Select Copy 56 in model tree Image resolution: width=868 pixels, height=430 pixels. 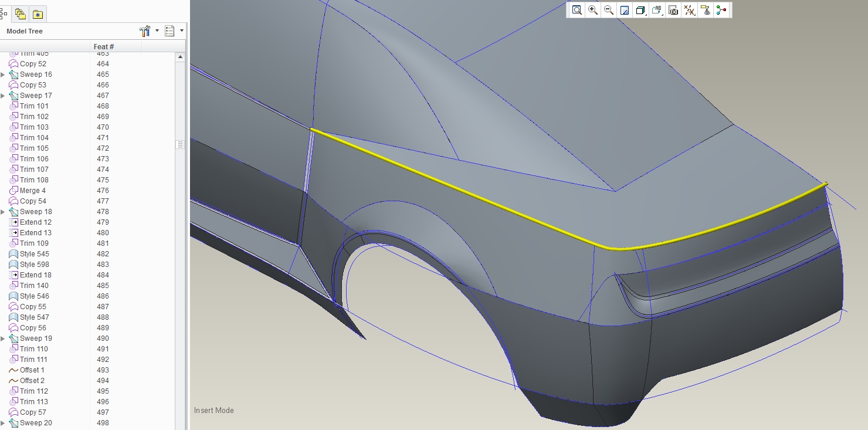click(x=33, y=328)
